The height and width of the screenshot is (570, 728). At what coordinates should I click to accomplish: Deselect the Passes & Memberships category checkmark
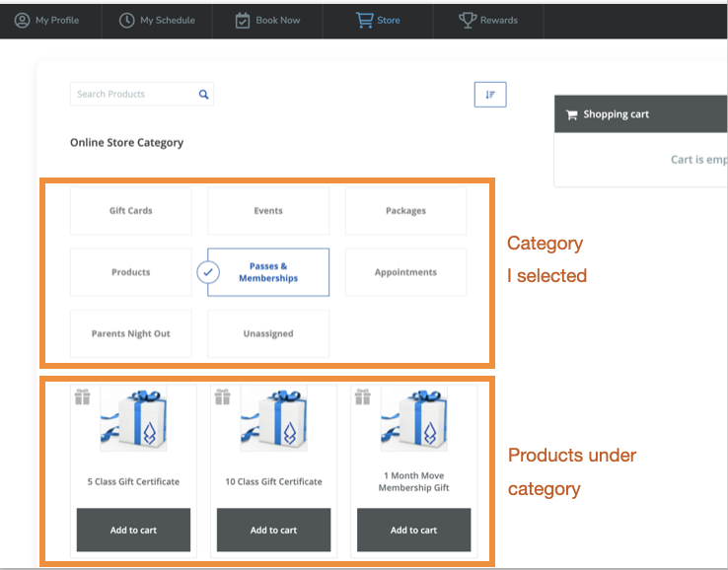(x=208, y=272)
